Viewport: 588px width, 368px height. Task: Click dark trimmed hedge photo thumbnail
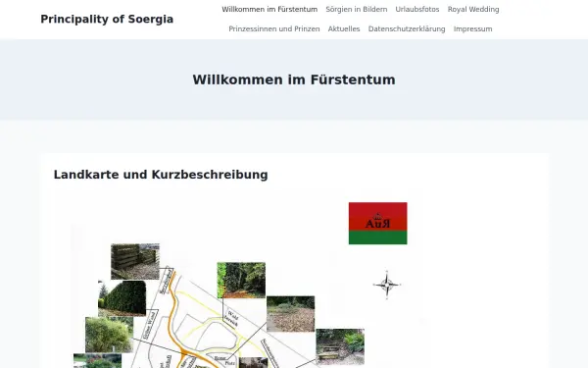coord(122,298)
